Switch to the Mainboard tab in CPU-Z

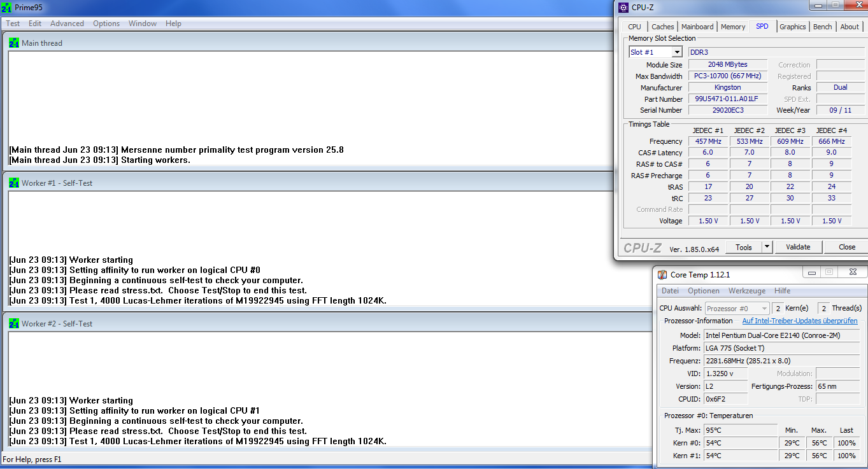point(697,27)
